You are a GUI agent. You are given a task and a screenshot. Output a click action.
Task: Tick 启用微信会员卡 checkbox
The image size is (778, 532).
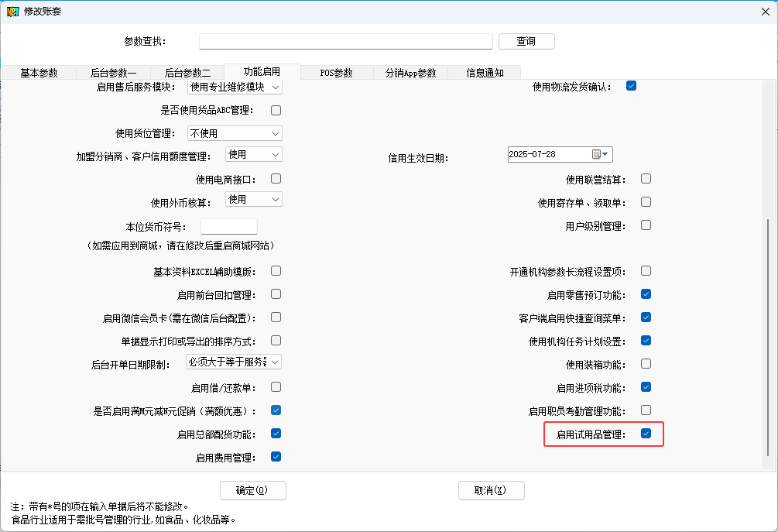(276, 317)
